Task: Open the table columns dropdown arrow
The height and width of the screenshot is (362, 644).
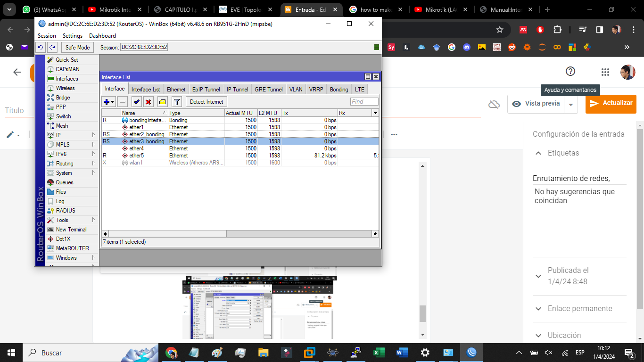Action: 375,113
